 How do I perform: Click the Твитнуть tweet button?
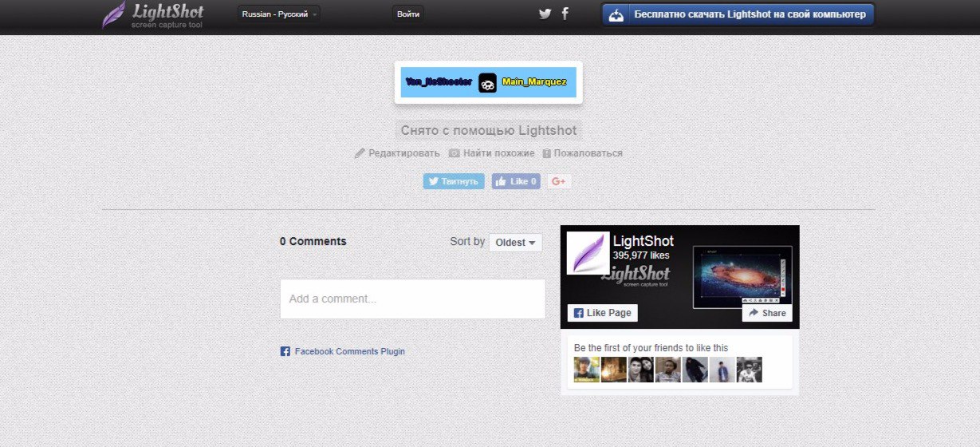point(454,181)
